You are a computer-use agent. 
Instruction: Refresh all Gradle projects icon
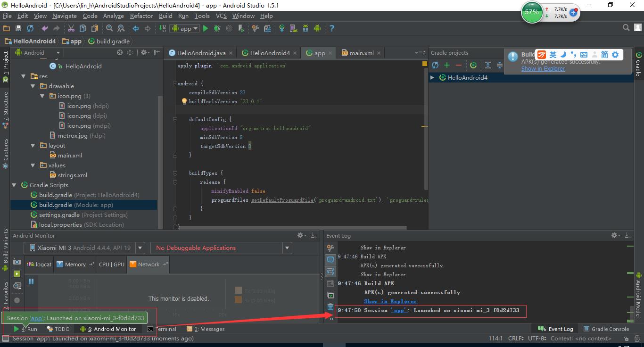435,65
